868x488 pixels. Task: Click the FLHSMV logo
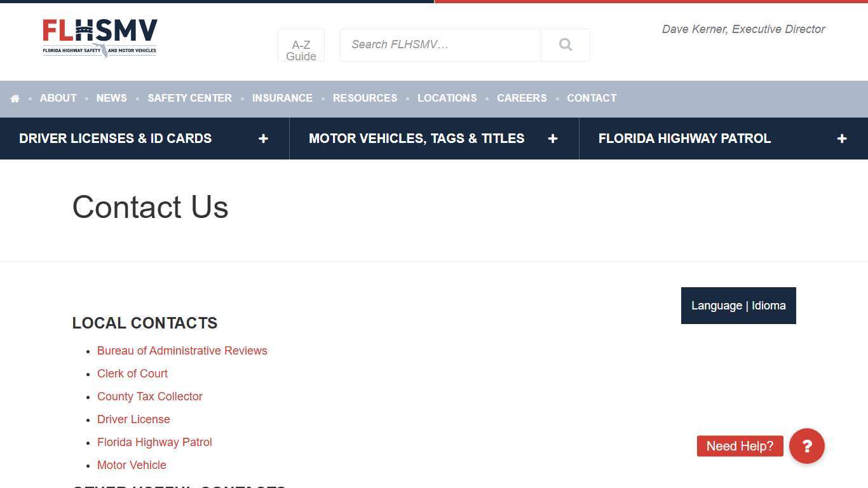point(100,38)
